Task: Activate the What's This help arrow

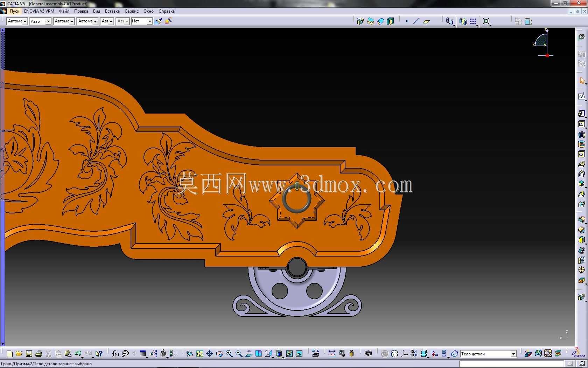Action: click(x=99, y=354)
